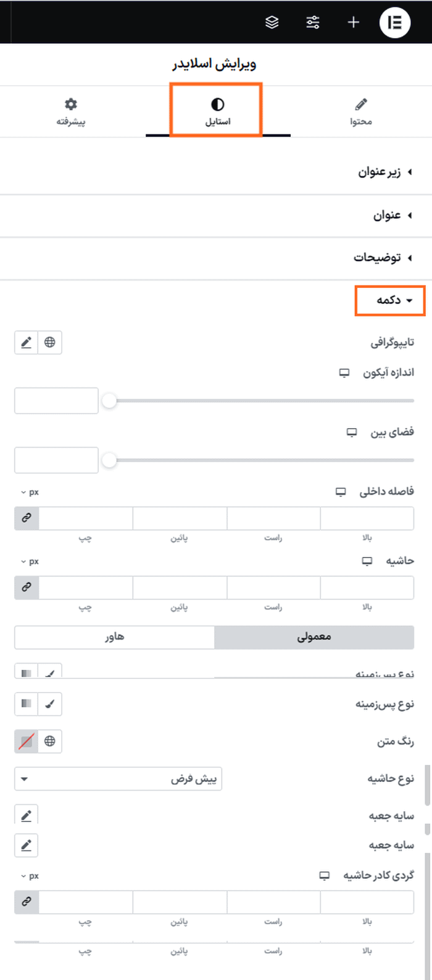The width and height of the screenshot is (432, 980).
Task: Toggle linked border radius values
Action: tap(25, 902)
